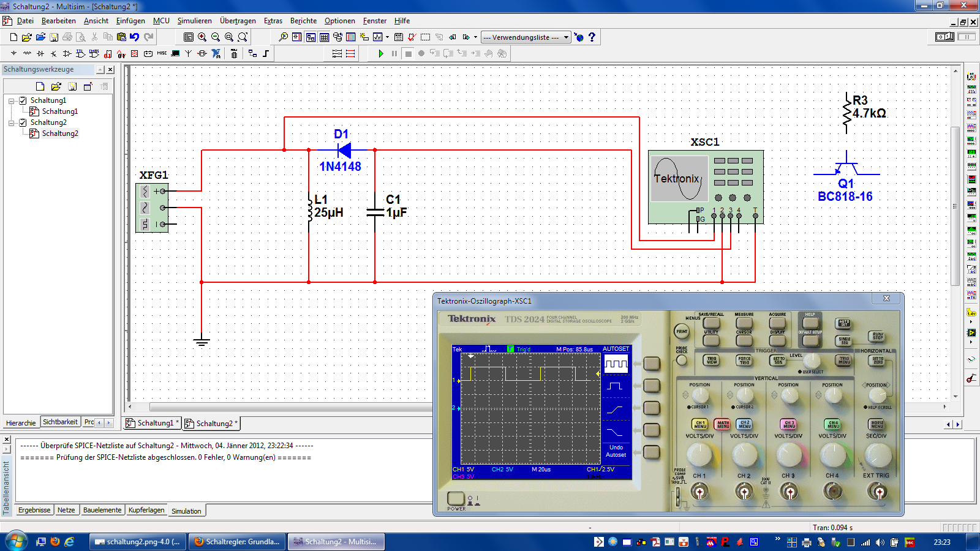The height and width of the screenshot is (551, 980).
Task: Click the Save diskette toolbar icon
Action: (54, 37)
